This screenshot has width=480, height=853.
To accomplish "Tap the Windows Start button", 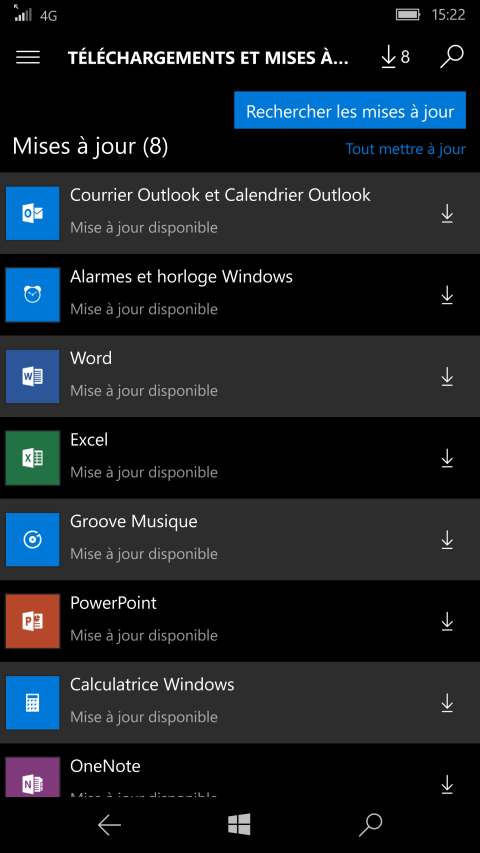I will pos(239,825).
